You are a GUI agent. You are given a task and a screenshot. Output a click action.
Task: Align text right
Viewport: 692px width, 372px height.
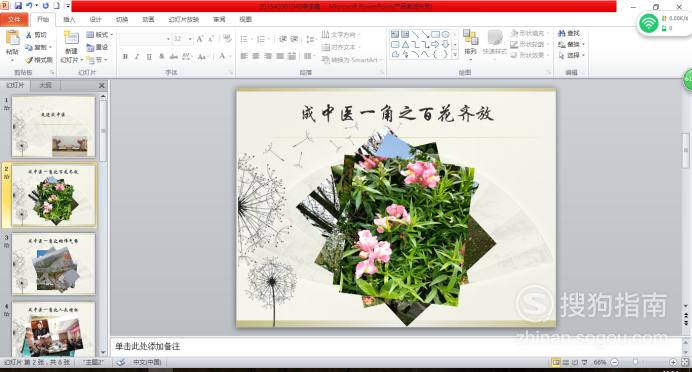coord(268,56)
